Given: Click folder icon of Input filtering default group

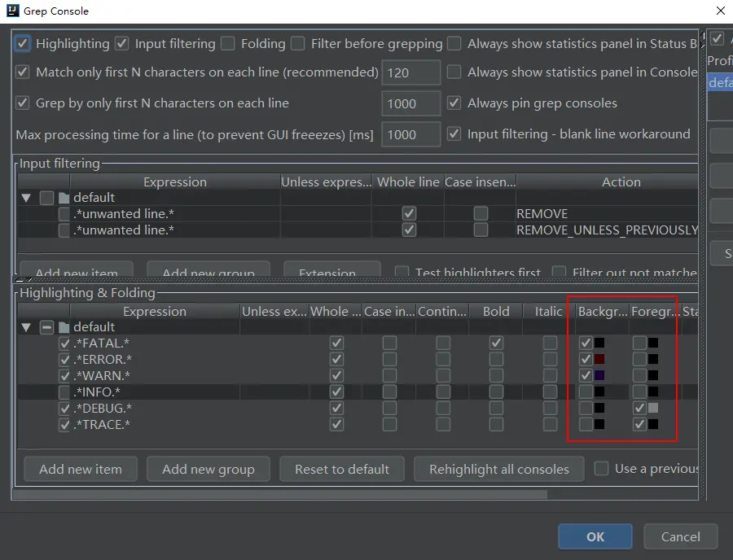Looking at the screenshot, I should (64, 198).
